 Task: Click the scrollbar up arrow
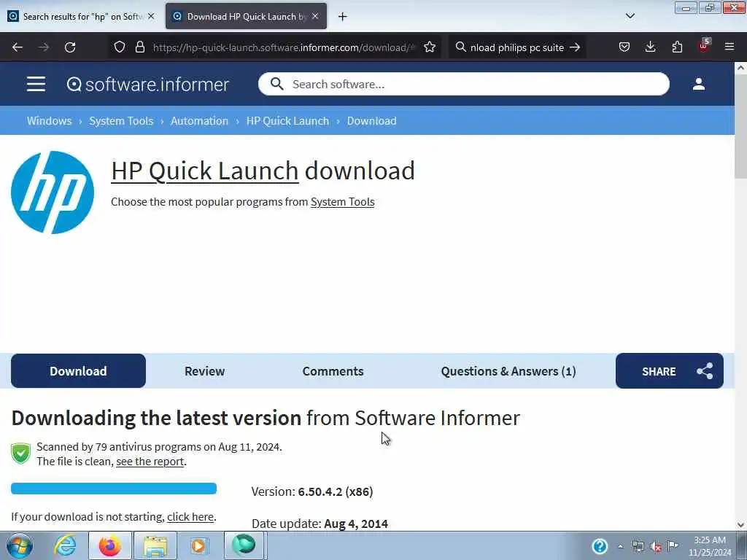pos(741,68)
